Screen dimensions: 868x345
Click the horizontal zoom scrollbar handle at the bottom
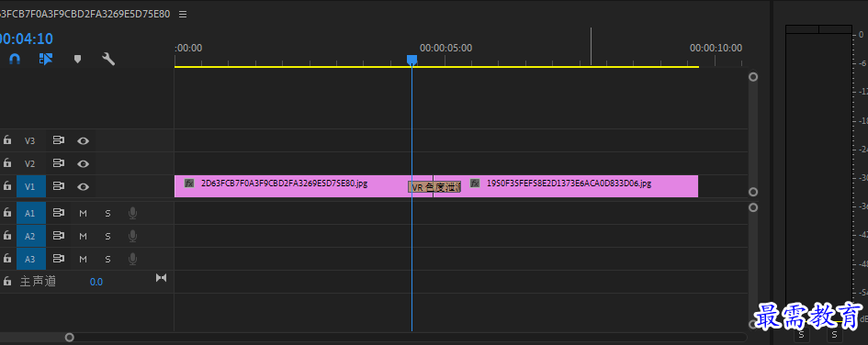[x=69, y=338]
